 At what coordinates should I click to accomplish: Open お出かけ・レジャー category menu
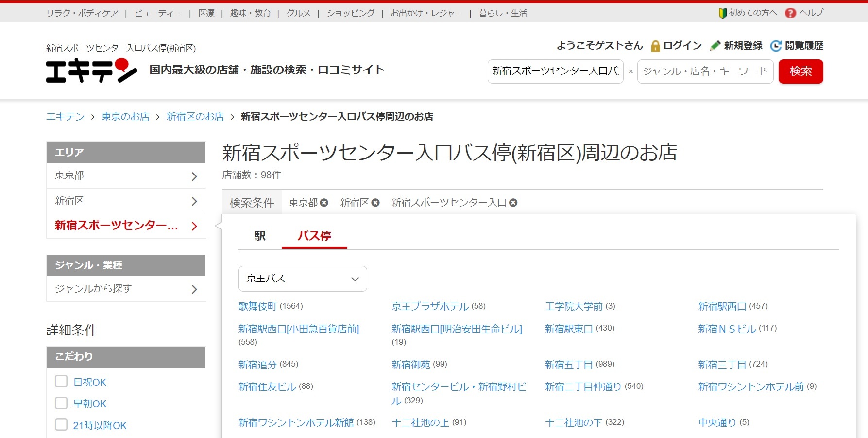point(426,13)
